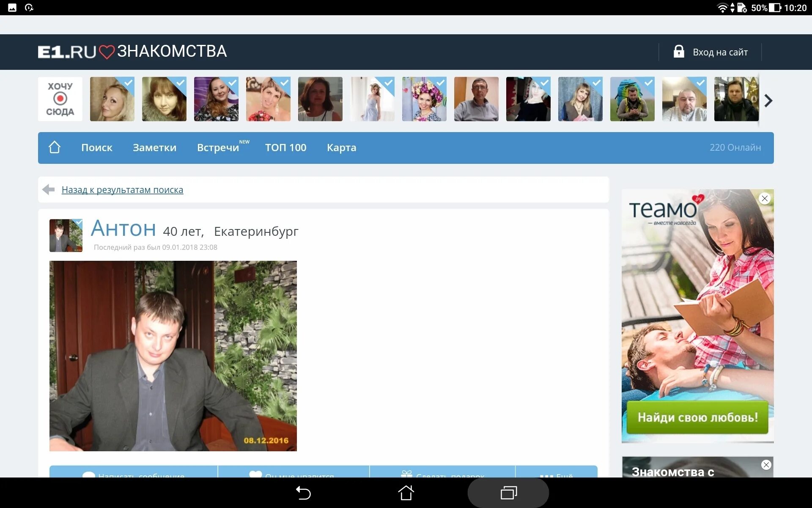The height and width of the screenshot is (508, 812).
Task: Click Назад к результатам поиска link
Action: click(123, 189)
